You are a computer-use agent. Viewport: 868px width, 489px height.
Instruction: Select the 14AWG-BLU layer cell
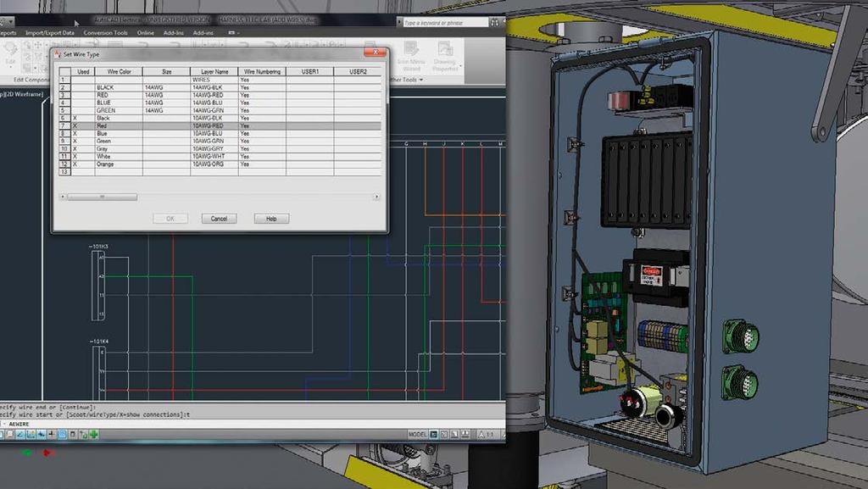click(x=214, y=103)
